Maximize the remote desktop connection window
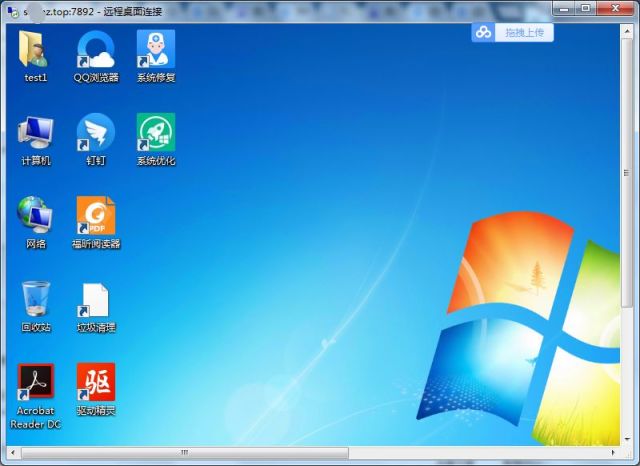This screenshot has height=466, width=640. point(585,8)
